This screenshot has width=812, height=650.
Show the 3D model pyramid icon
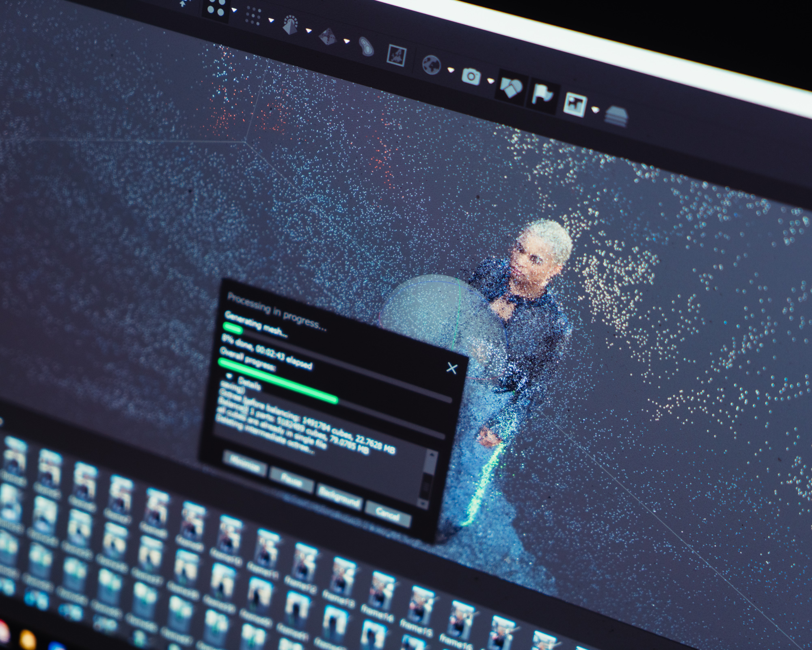click(290, 25)
